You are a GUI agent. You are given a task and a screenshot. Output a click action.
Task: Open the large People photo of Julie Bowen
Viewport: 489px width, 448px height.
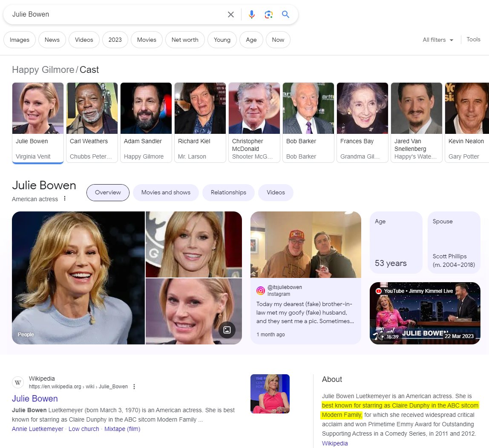point(78,277)
